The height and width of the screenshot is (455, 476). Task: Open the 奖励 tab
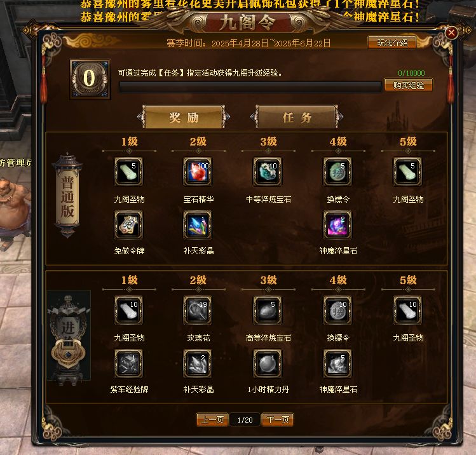[x=184, y=117]
